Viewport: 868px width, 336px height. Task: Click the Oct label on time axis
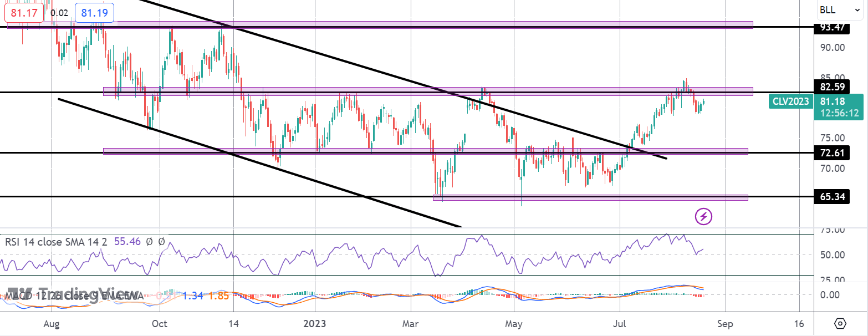pyautogui.click(x=160, y=323)
